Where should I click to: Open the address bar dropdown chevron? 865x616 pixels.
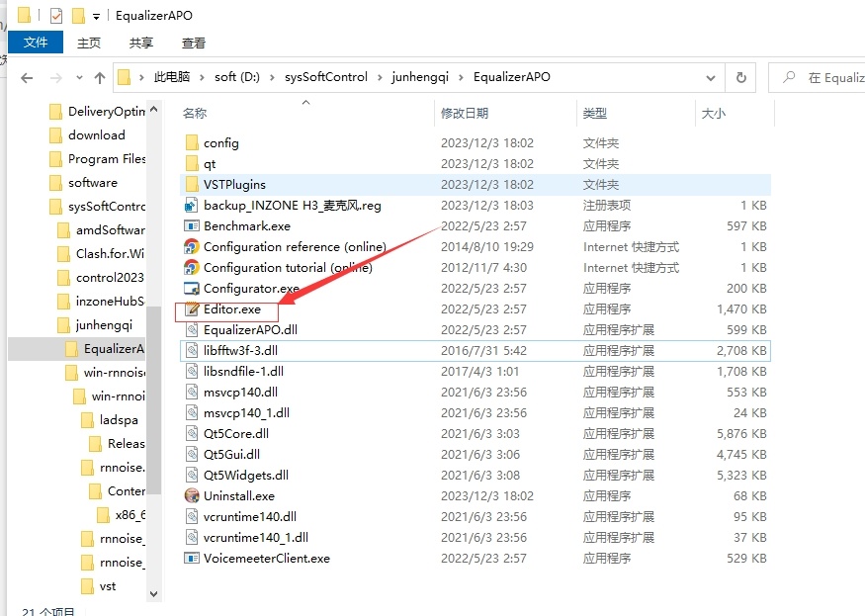tap(711, 76)
